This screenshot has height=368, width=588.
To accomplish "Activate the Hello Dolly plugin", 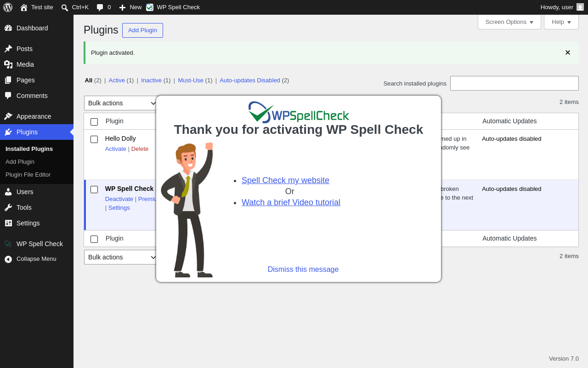I will 116,149.
